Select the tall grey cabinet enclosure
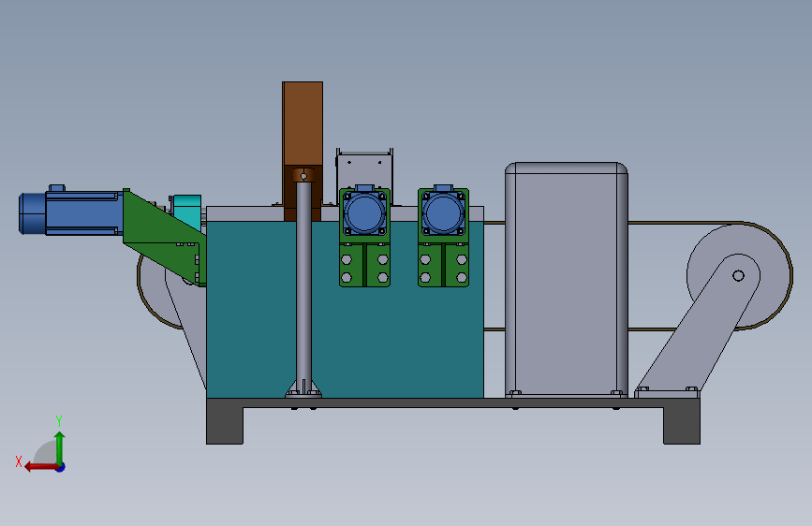The height and width of the screenshot is (526, 812). click(x=567, y=280)
